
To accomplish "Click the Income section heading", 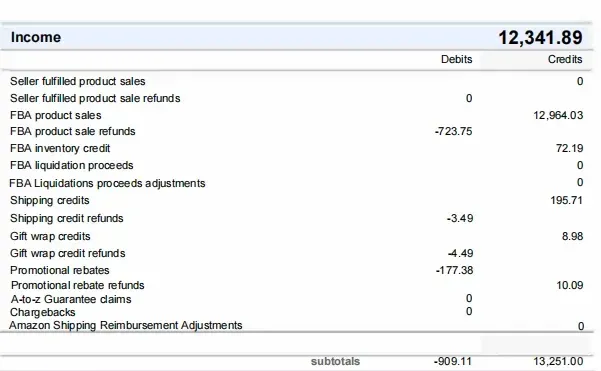I will (36, 37).
